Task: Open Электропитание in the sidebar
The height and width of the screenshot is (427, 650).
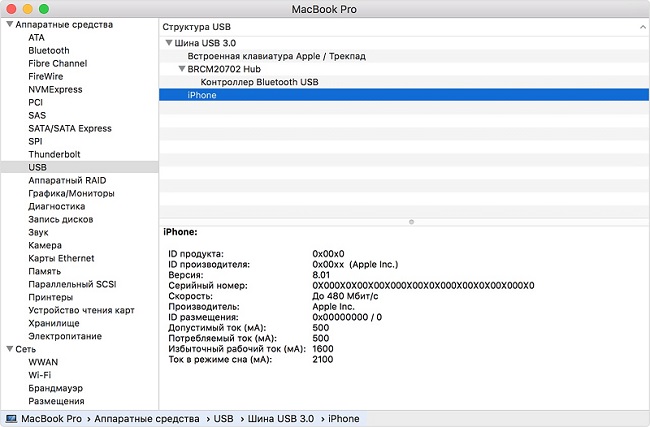Action: click(65, 336)
